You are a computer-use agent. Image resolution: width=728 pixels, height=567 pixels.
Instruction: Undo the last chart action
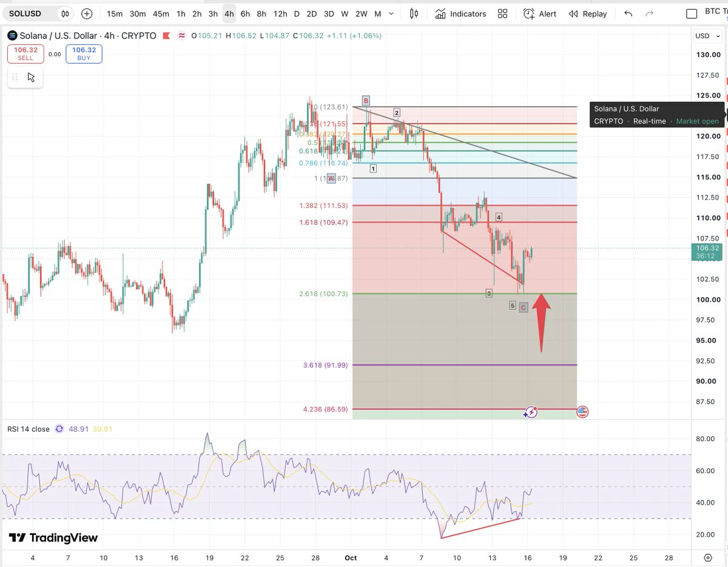628,13
